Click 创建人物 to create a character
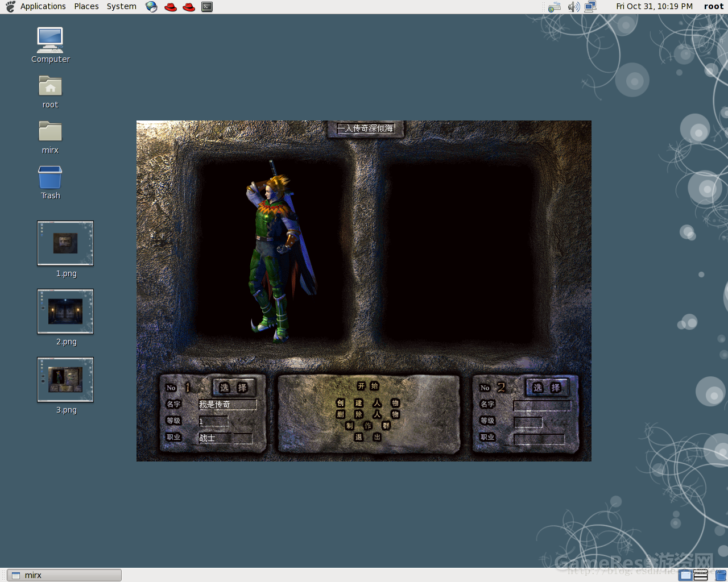Viewport: 728px width, 582px height. point(368,403)
